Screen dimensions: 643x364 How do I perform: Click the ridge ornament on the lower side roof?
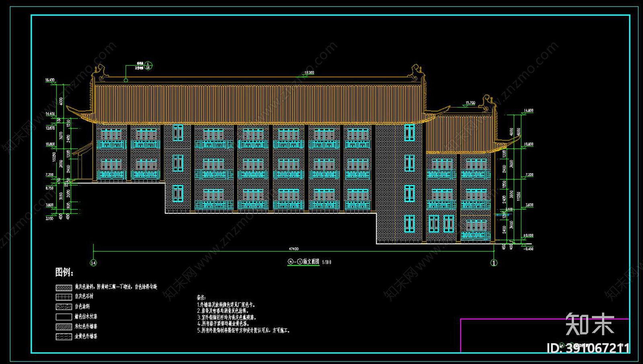(x=487, y=103)
